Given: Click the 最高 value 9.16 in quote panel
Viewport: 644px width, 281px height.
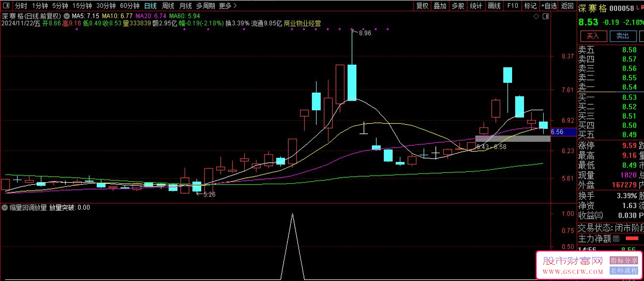Looking at the screenshot, I should (x=629, y=155).
